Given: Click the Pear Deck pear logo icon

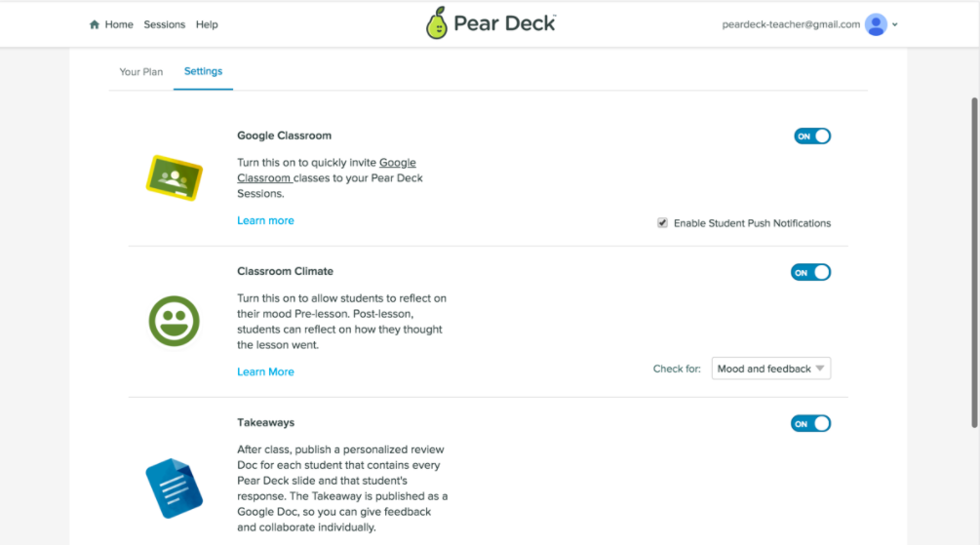Looking at the screenshot, I should [436, 23].
